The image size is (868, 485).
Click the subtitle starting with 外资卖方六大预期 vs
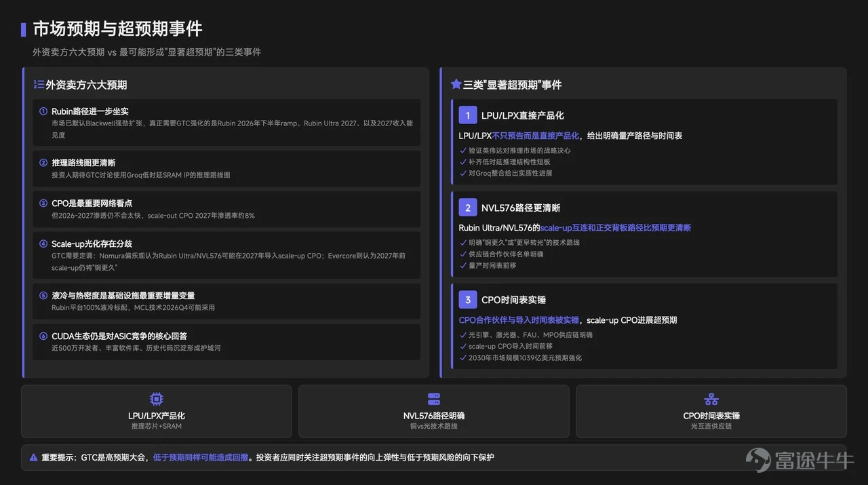(x=146, y=52)
